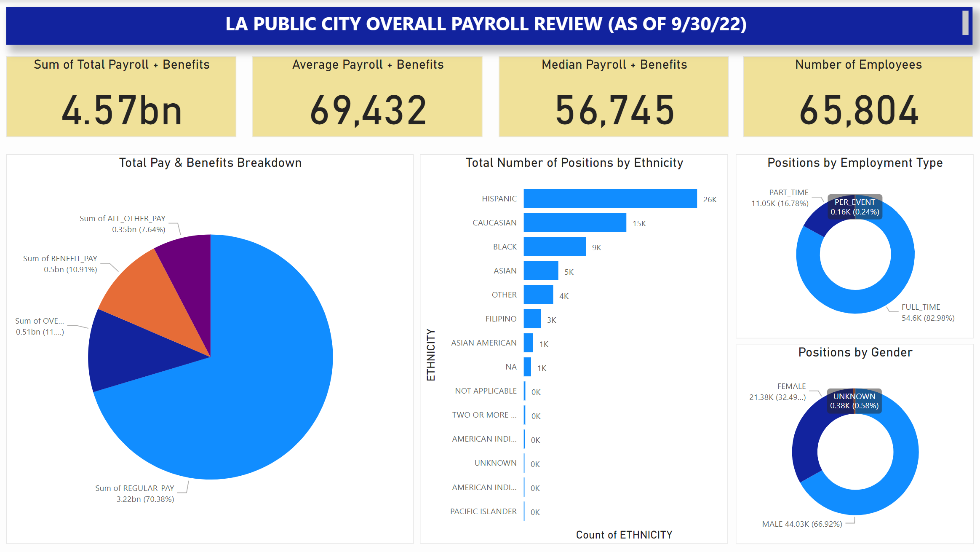Click the ASIAN AMERICAN bar
The image size is (980, 552).
click(x=528, y=343)
